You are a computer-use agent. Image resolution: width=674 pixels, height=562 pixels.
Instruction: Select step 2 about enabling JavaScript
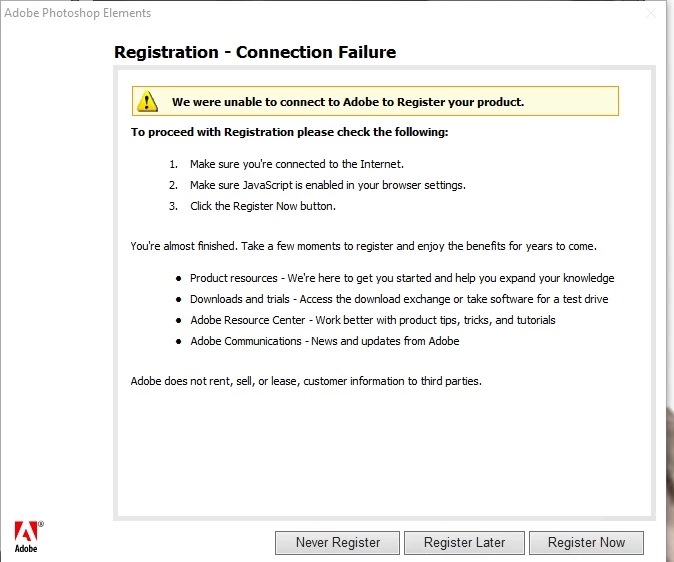pos(317,185)
